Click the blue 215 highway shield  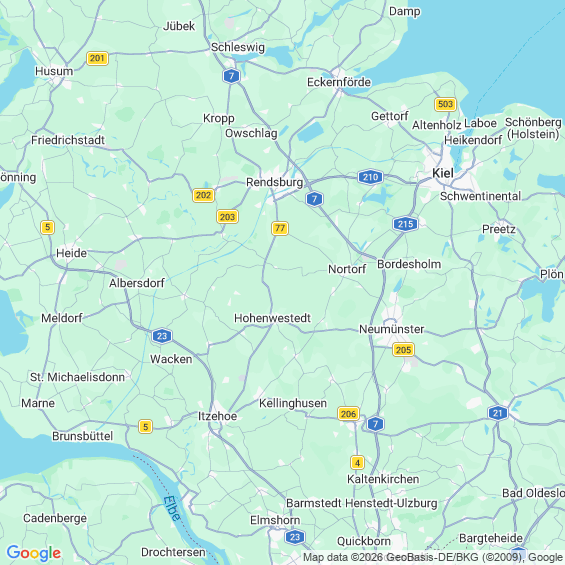[x=405, y=224]
